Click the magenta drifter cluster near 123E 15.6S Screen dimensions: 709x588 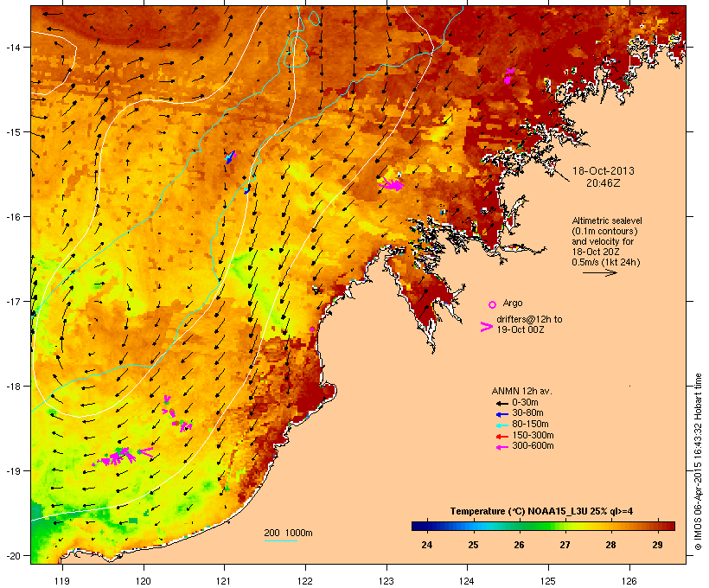(x=392, y=183)
